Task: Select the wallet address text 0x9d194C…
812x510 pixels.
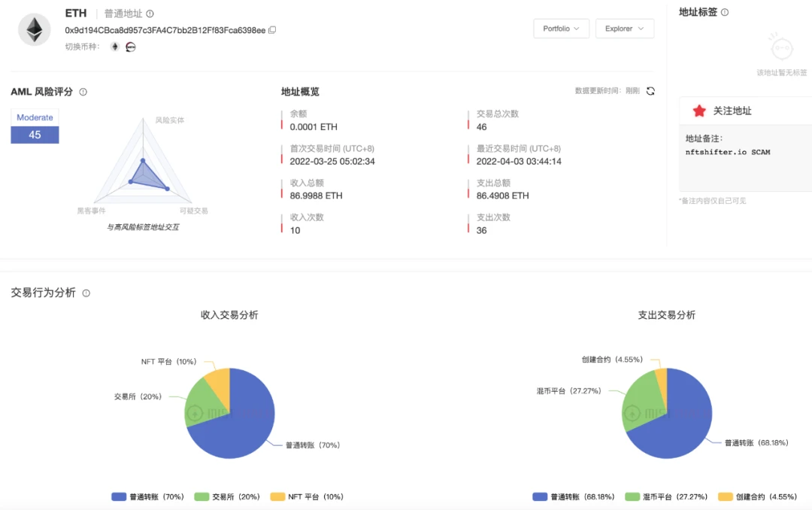Action: [x=165, y=30]
